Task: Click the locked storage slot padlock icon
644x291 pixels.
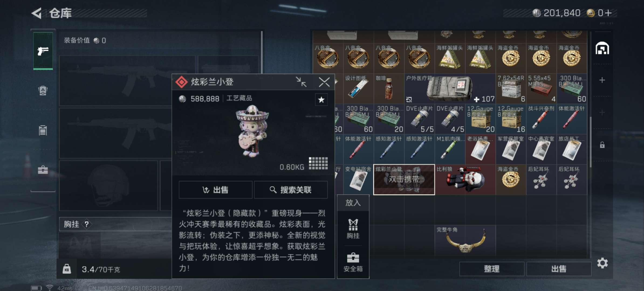Action: [602, 145]
